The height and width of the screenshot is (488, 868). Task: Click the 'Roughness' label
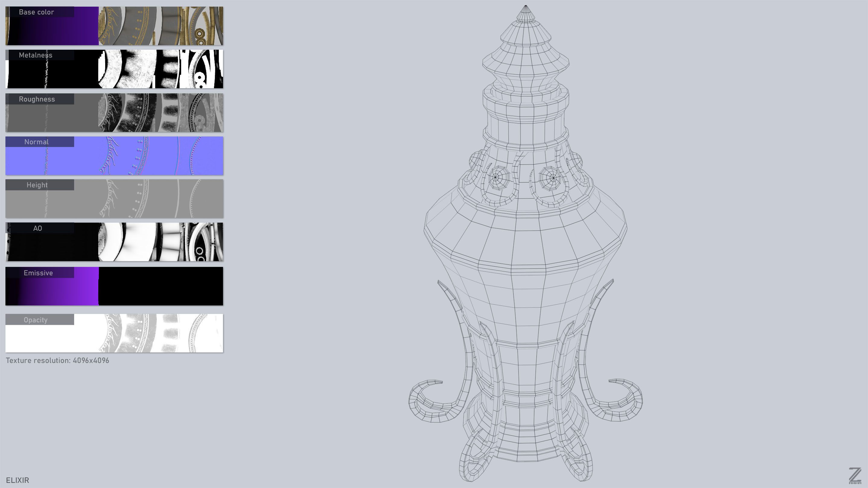point(37,99)
